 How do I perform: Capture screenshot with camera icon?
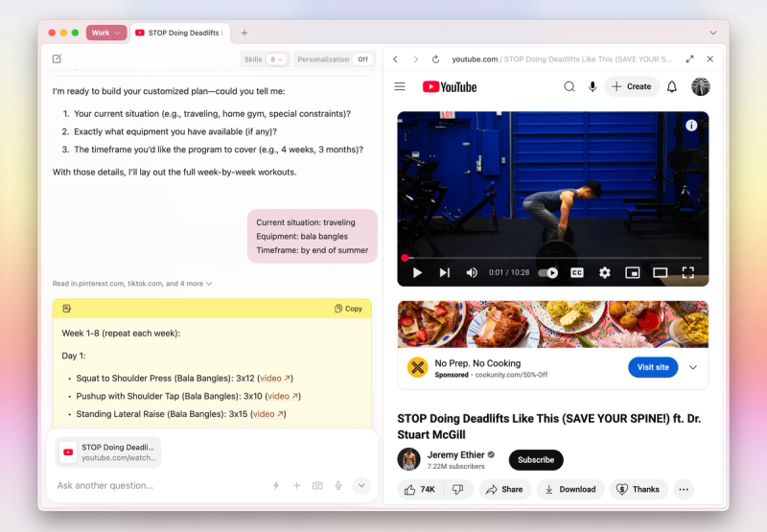[317, 486]
